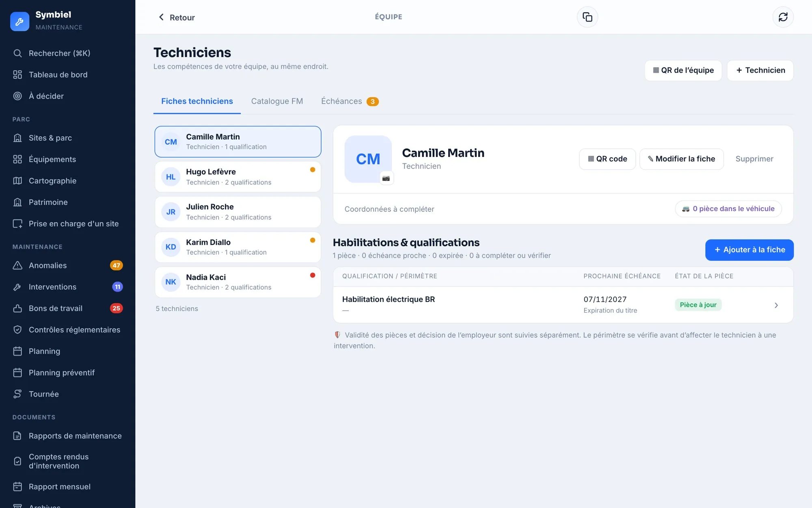This screenshot has width=812, height=508.
Task: Switch to Catalogue FM tab
Action: pyautogui.click(x=277, y=101)
